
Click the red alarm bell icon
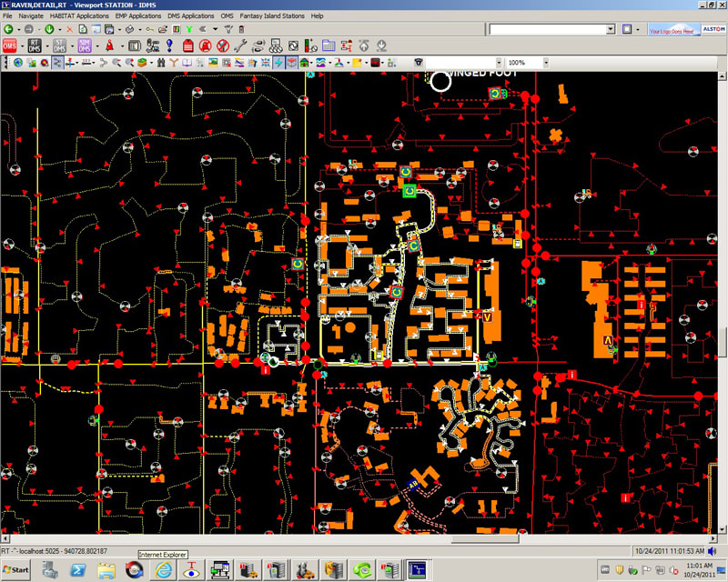(109, 45)
